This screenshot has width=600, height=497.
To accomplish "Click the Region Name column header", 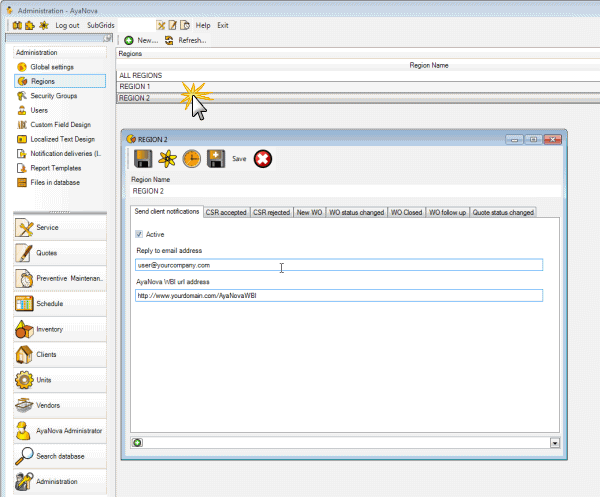I will 429,65.
